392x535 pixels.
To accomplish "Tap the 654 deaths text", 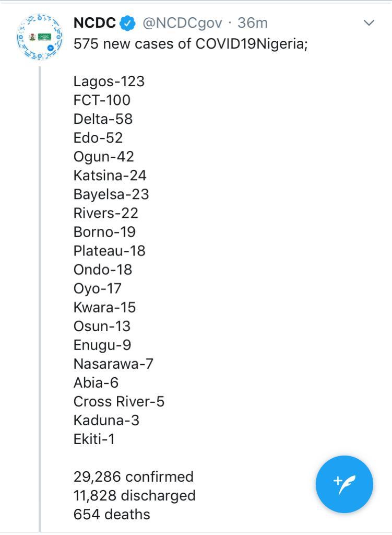I will click(112, 514).
